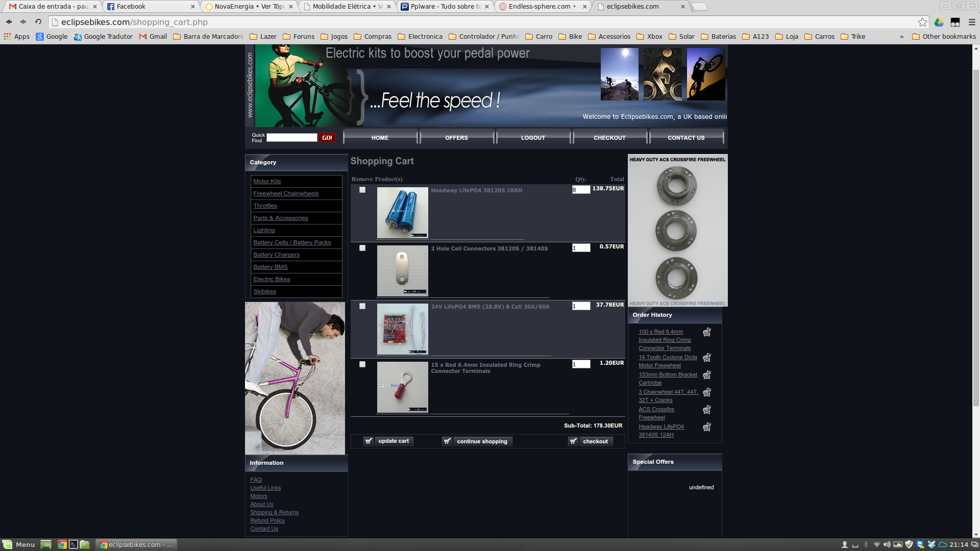Launch Chrome from the taskbar panel
Viewport: 980px width, 551px height.
(62, 544)
